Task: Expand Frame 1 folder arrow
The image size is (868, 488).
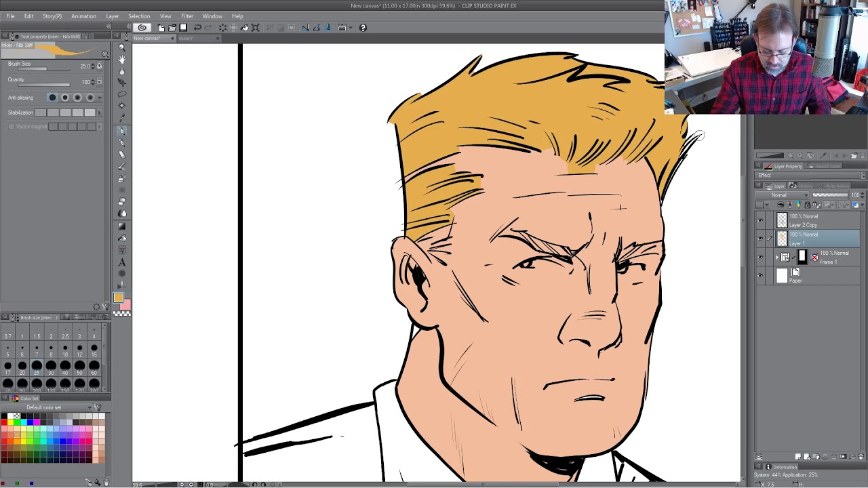Action: tap(777, 257)
